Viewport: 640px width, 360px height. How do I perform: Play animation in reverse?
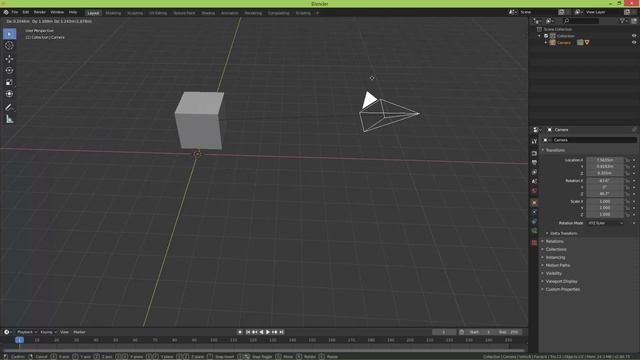(x=261, y=332)
